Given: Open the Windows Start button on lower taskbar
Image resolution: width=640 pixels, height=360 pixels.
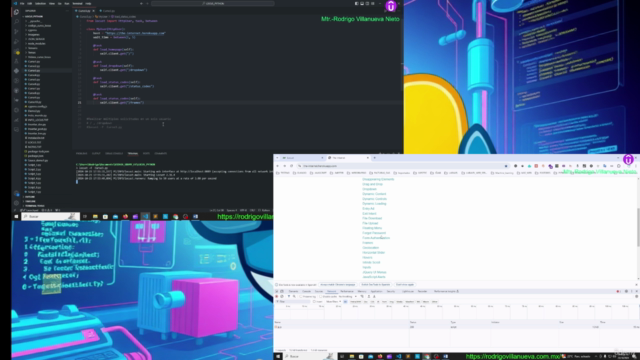Looking at the screenshot, I should [x=278, y=356].
